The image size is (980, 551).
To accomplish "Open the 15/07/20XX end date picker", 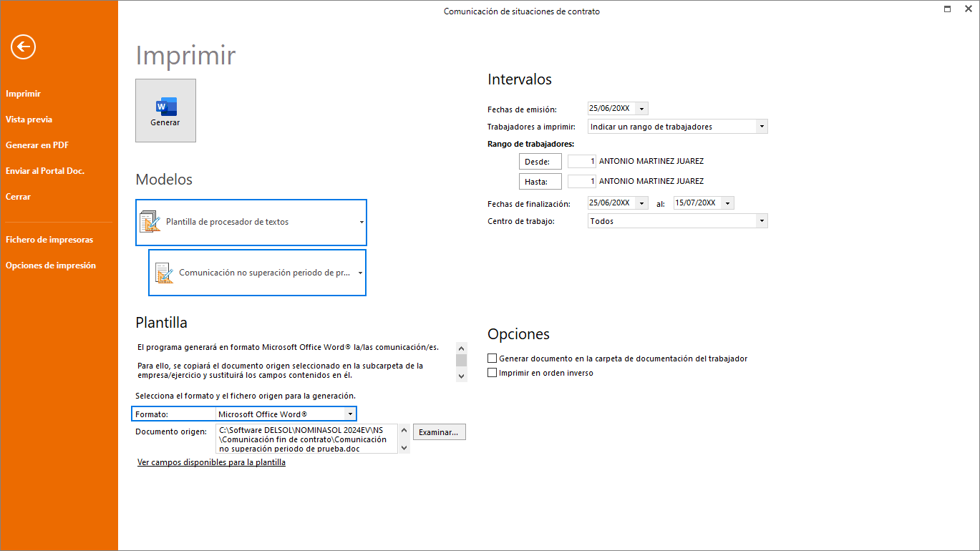I will click(728, 203).
